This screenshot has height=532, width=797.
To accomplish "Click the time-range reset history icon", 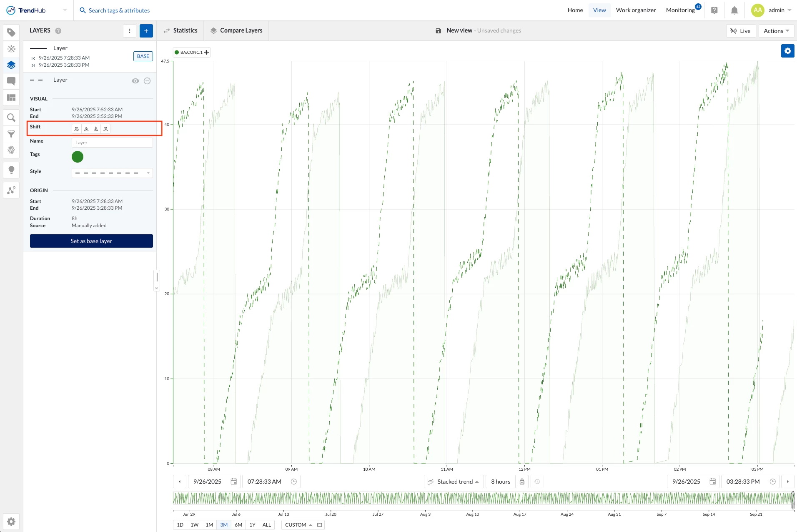I will point(537,482).
